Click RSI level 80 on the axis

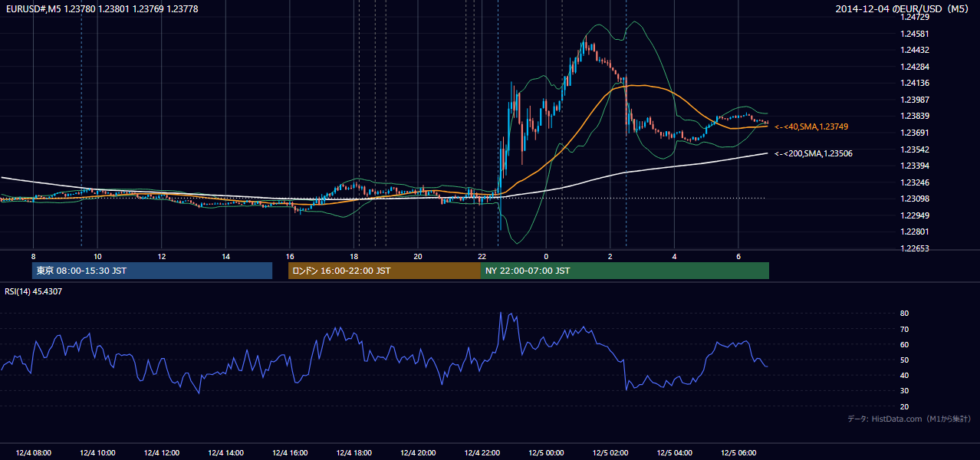click(905, 314)
